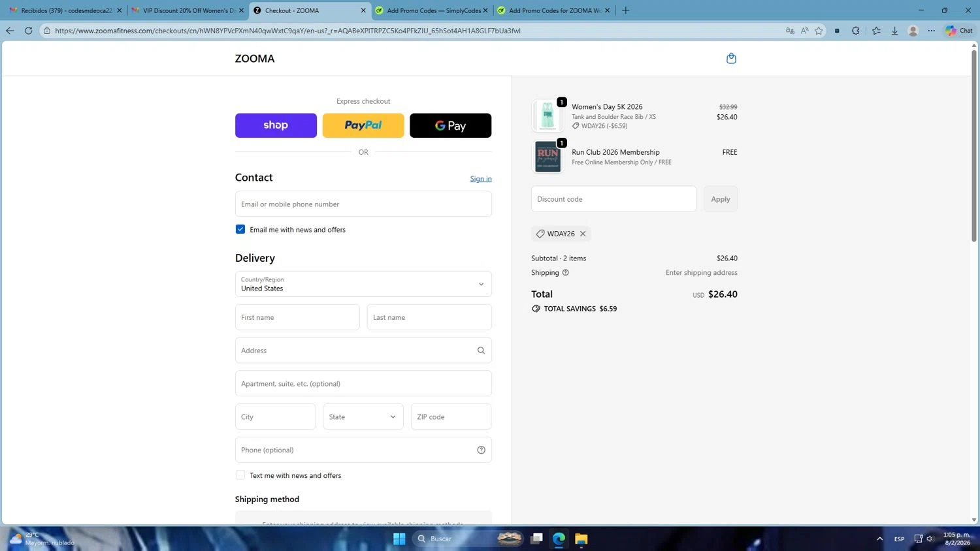
Task: Click the Address input field
Action: point(363,351)
